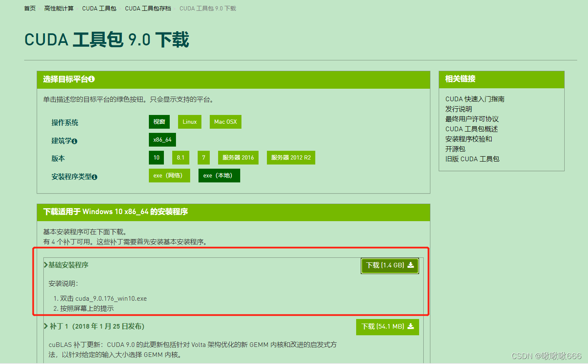The image size is (588, 364).
Task: Open 高性能计算 breadcrumb link
Action: [59, 8]
